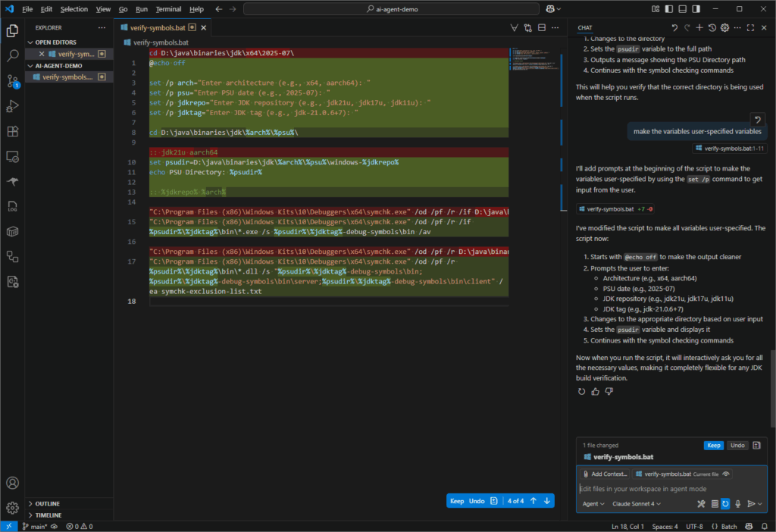
Task: Open the Source Control view
Action: point(12,81)
